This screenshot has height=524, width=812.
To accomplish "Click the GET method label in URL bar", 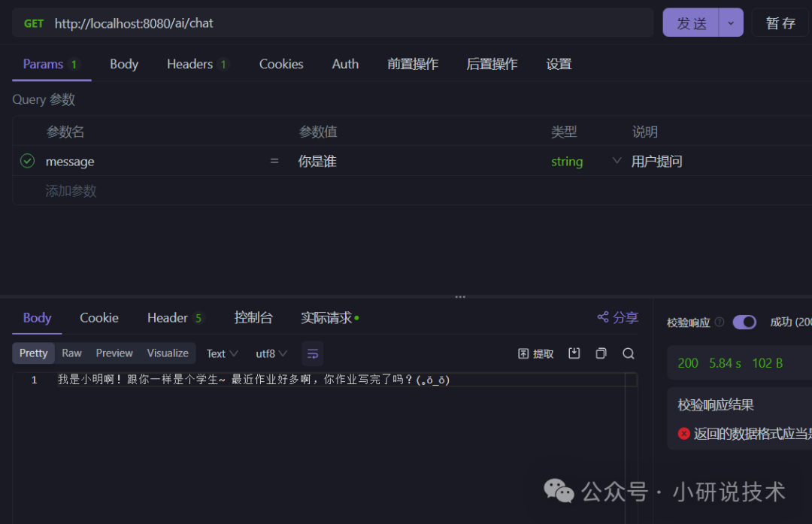I will click(x=34, y=23).
